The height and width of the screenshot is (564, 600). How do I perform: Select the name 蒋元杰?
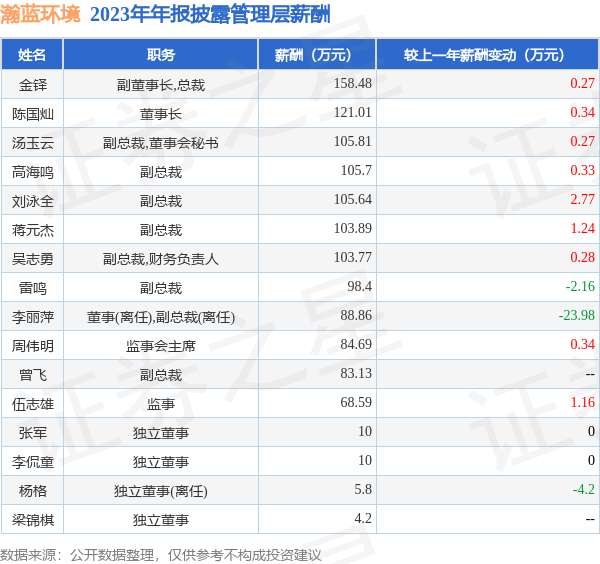tap(33, 230)
